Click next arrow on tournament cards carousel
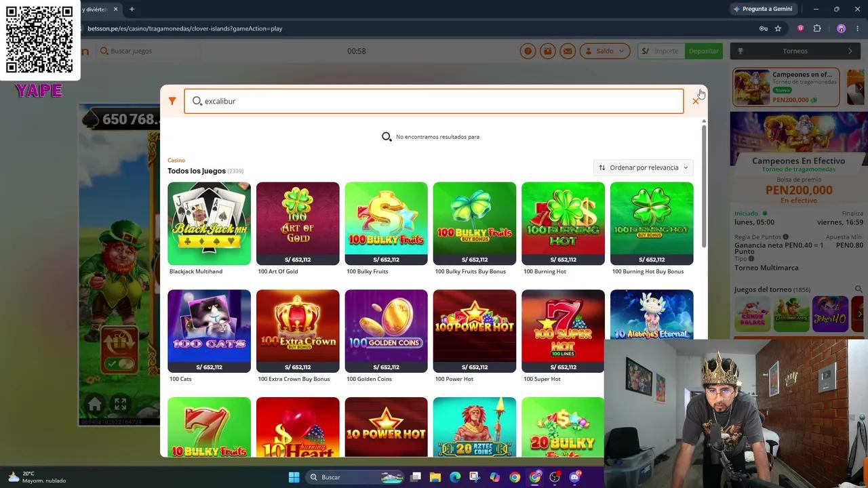The width and height of the screenshot is (868, 488). (861, 87)
